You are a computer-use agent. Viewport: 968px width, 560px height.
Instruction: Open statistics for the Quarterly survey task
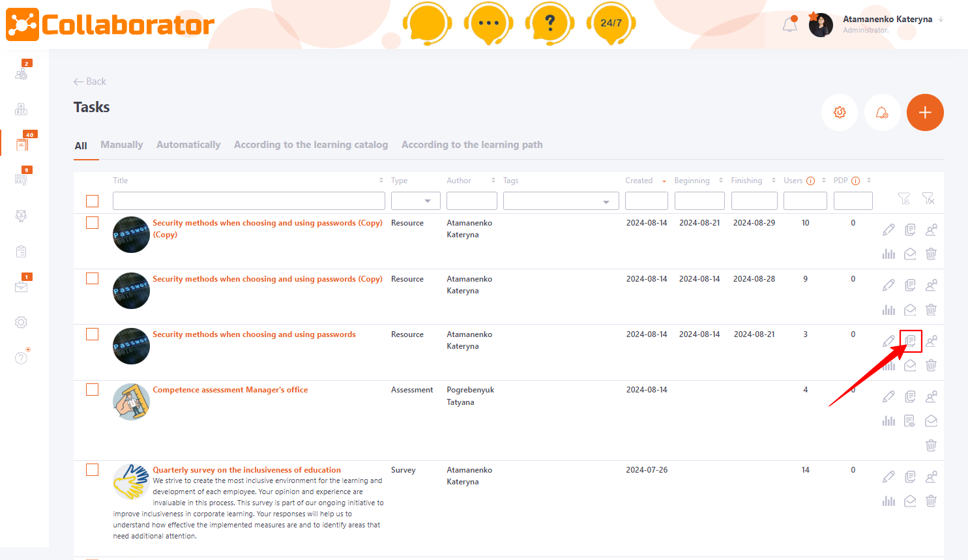click(888, 501)
